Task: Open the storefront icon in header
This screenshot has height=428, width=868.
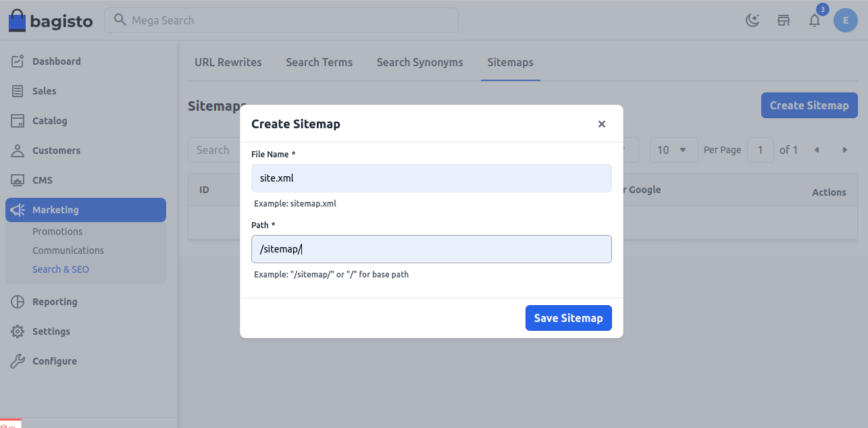Action: pos(784,20)
